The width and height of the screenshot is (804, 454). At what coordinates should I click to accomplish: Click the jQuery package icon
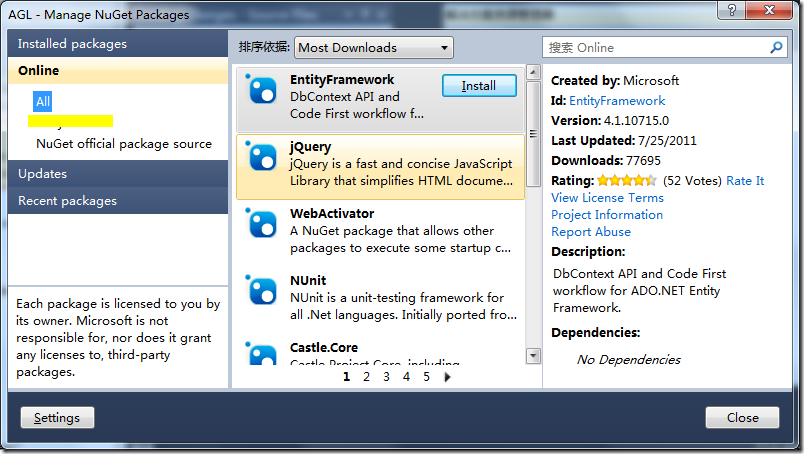click(x=262, y=156)
